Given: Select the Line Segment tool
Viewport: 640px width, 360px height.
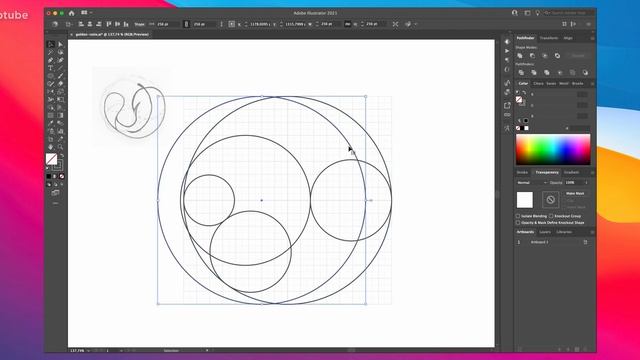Looking at the screenshot, I should pos(60,68).
